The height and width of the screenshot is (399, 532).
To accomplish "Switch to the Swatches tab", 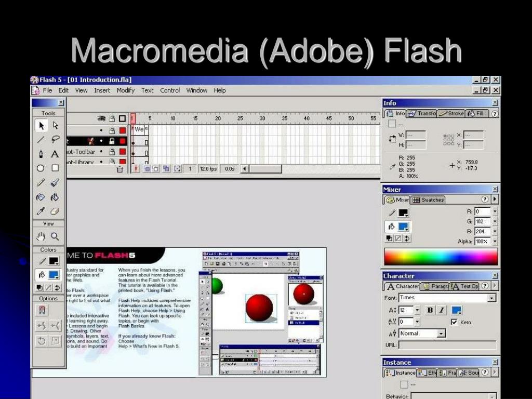I will 428,200.
